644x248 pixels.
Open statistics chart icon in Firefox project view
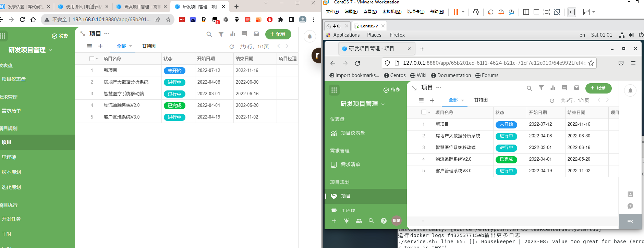[x=553, y=88]
